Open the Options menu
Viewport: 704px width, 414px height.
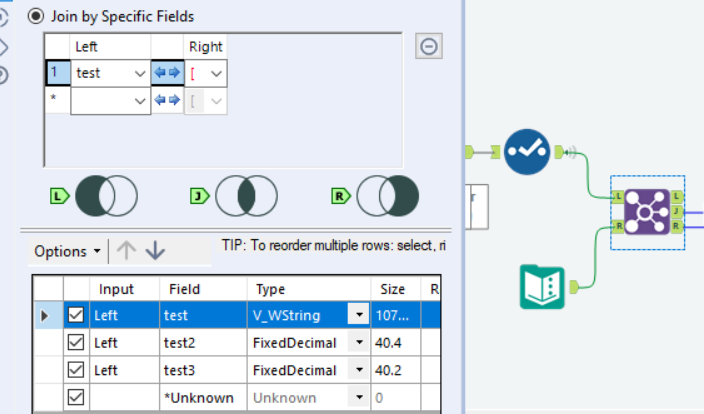(x=67, y=251)
